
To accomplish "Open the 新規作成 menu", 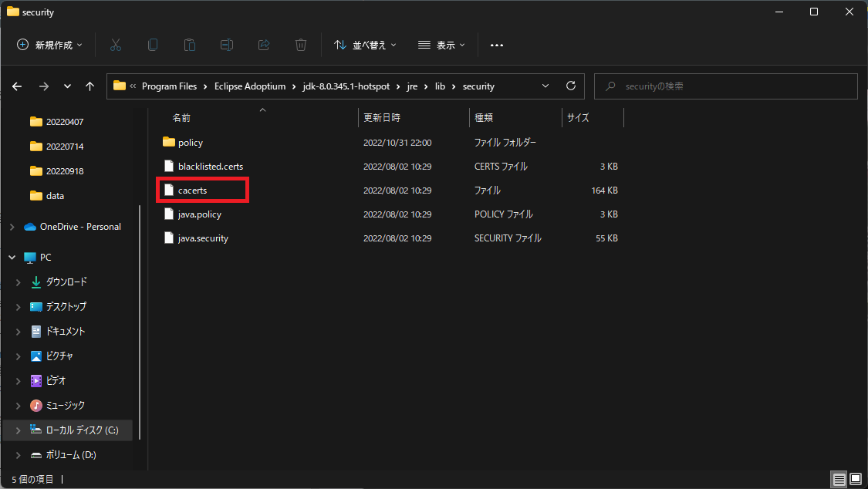I will click(48, 44).
